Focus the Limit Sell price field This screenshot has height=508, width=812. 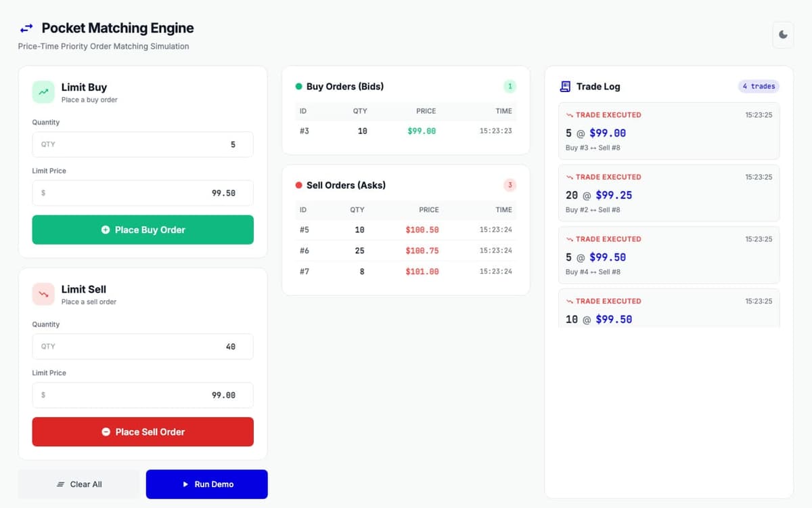point(143,395)
